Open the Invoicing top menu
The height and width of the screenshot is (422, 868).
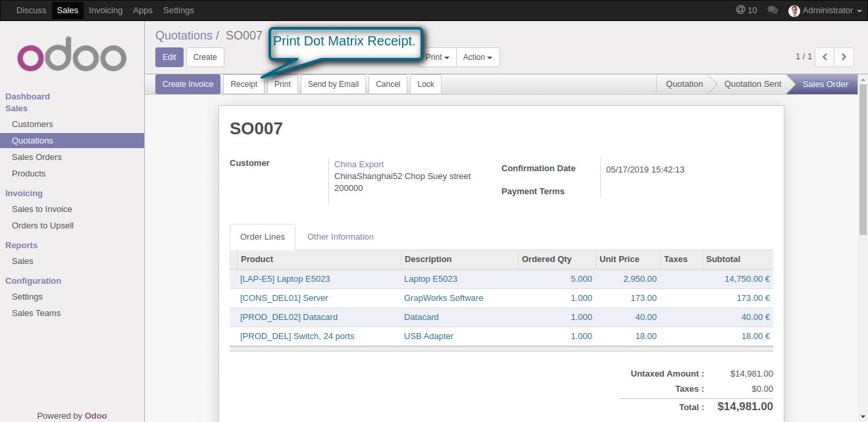point(105,11)
